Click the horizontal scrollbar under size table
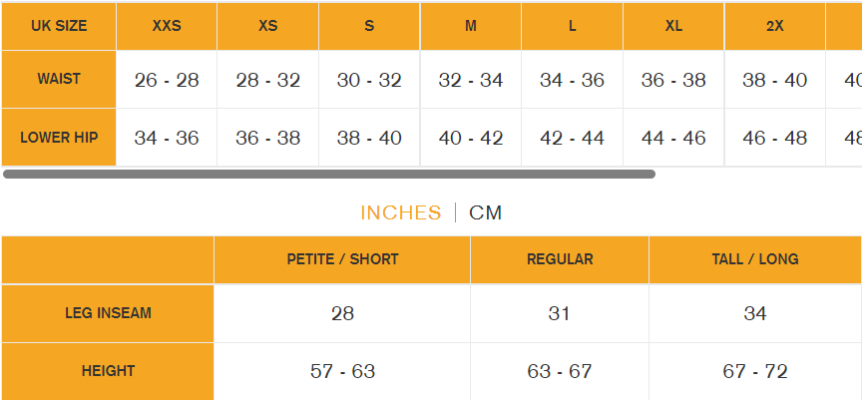868x400 pixels. (x=329, y=175)
